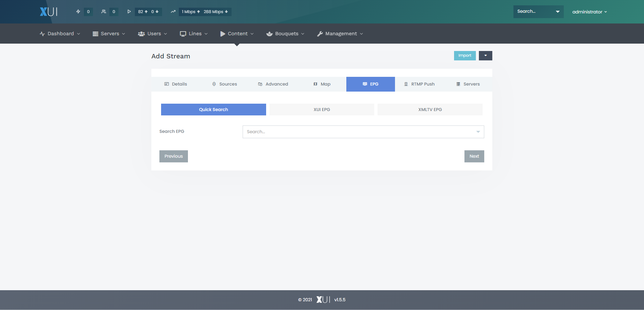Select the XMLTV EPG option

click(430, 109)
